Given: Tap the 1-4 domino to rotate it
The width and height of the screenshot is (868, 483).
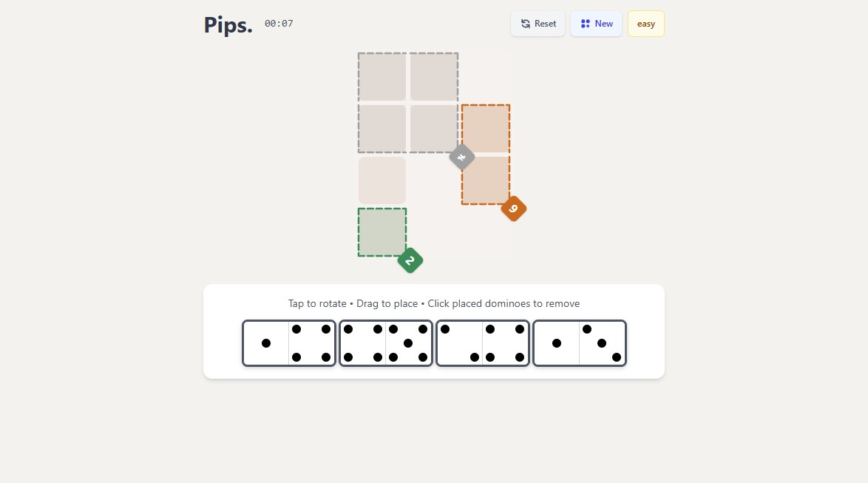Looking at the screenshot, I should click(x=289, y=342).
